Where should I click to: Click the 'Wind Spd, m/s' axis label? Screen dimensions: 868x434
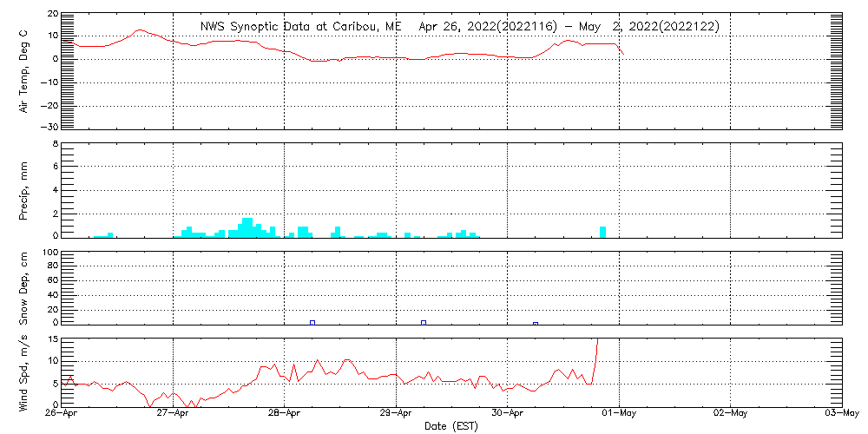click(23, 372)
